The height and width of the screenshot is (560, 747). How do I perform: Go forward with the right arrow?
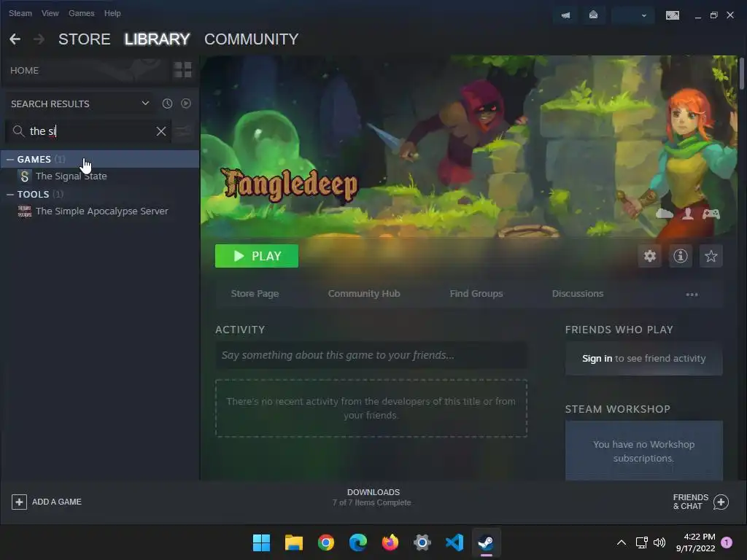39,39
